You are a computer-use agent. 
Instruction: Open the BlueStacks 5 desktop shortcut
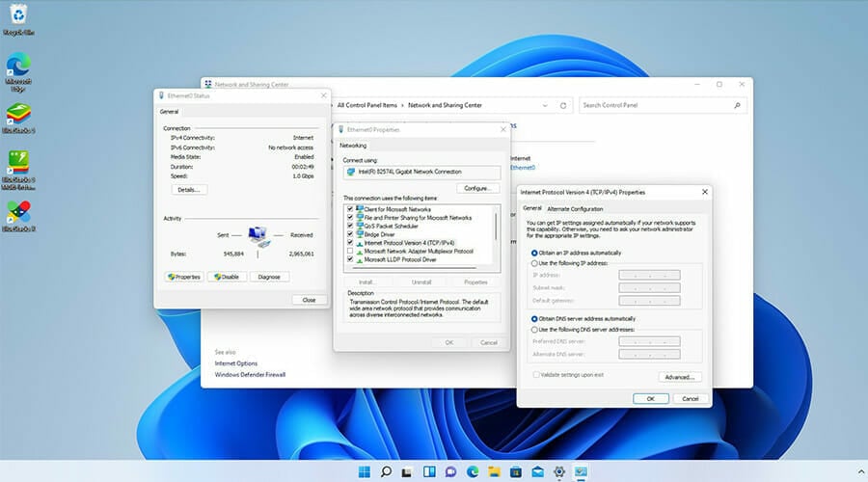[18, 118]
